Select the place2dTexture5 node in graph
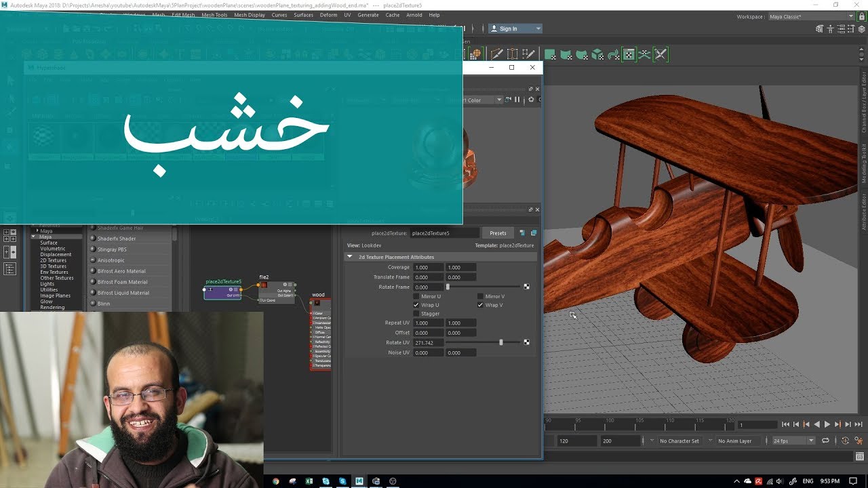This screenshot has width=868, height=488. (x=223, y=291)
